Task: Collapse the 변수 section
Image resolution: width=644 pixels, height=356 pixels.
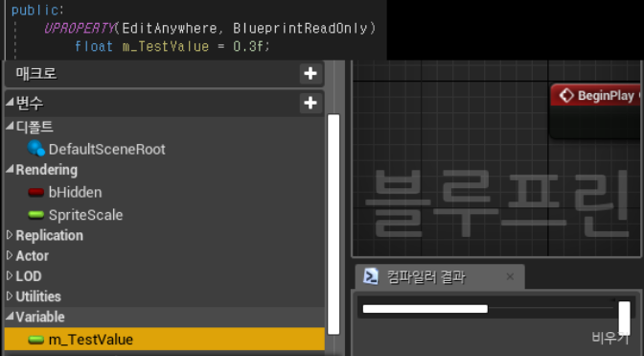Action: [10, 102]
